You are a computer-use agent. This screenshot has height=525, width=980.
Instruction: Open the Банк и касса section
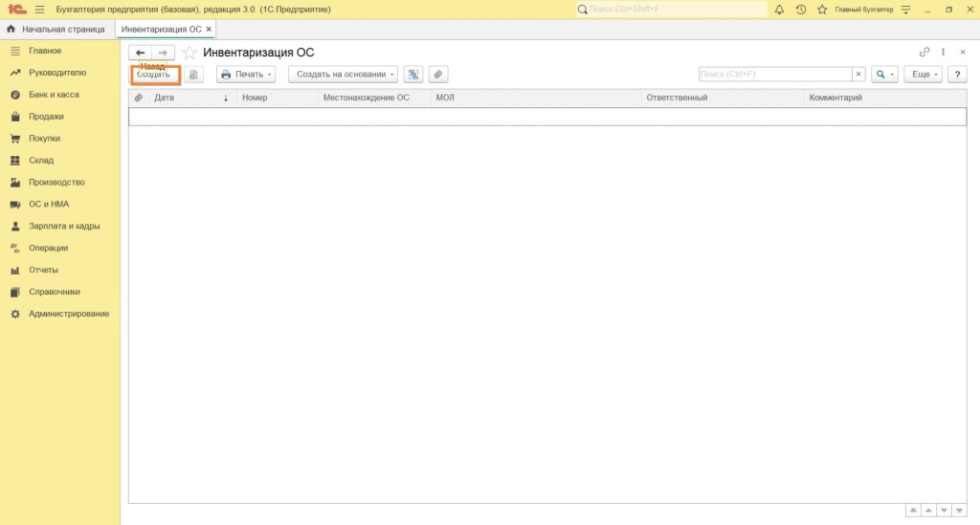(54, 95)
